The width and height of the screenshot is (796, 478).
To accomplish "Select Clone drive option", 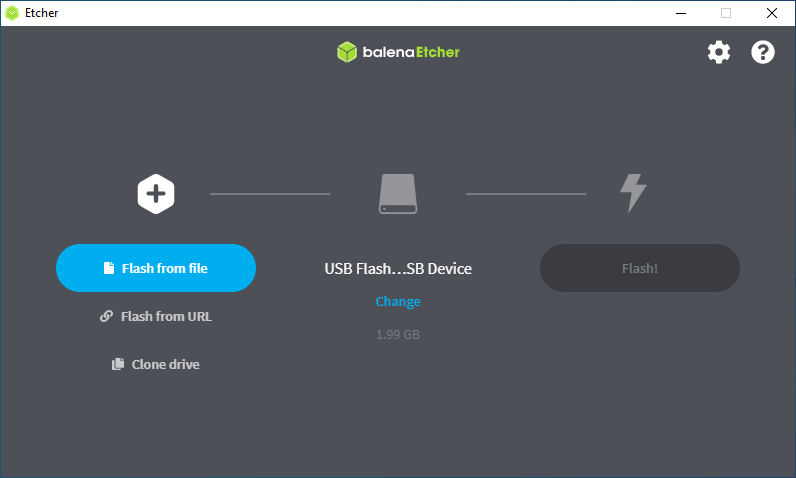I will pos(156,364).
